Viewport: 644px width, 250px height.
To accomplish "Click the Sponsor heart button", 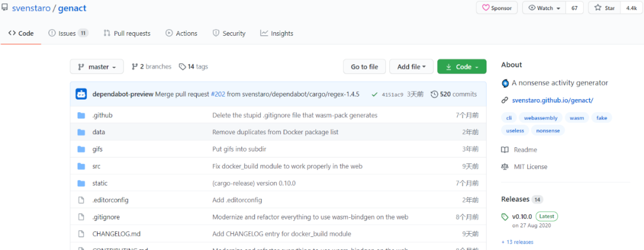I will (497, 8).
